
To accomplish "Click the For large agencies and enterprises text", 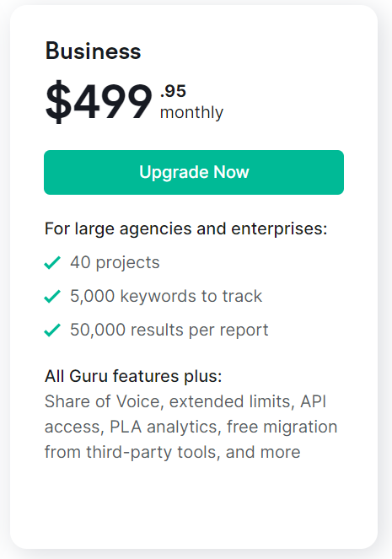I will [185, 228].
